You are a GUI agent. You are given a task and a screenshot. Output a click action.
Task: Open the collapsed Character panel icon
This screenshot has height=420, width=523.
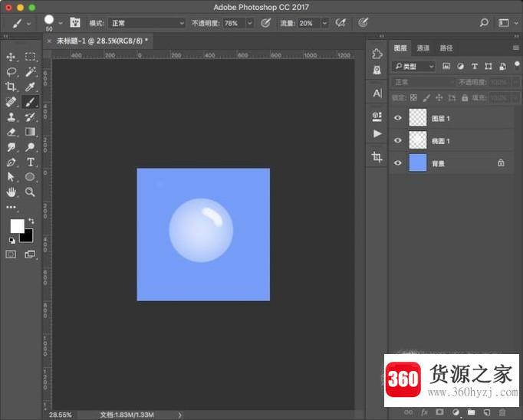tap(377, 93)
